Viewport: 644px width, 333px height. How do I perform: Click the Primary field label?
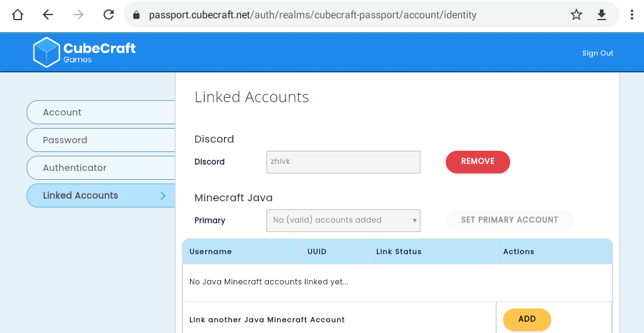(210, 221)
